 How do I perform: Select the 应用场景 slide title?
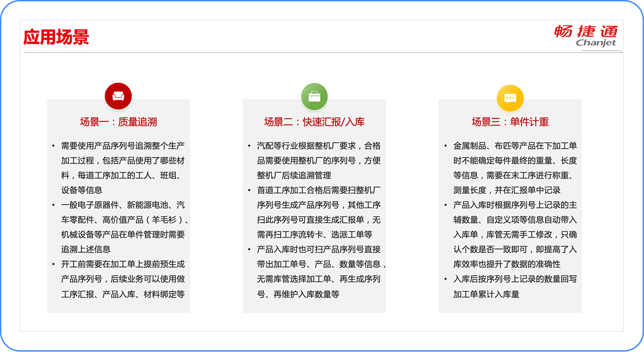coord(56,37)
